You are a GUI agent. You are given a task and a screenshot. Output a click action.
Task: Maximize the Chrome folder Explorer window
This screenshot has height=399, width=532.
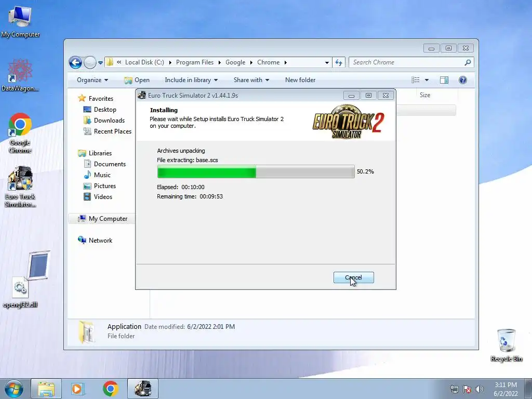pos(448,48)
